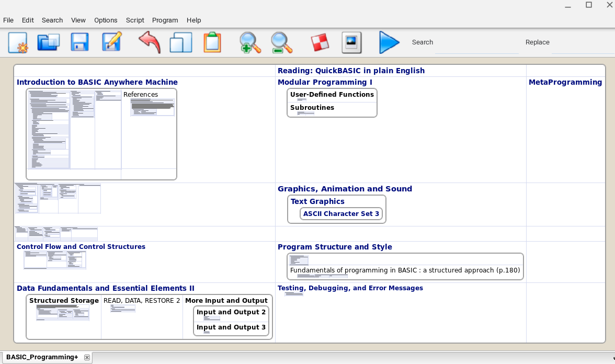Viewport: 615px width, 364px height.
Task: Paste from the clipboard icon
Action: 212,42
